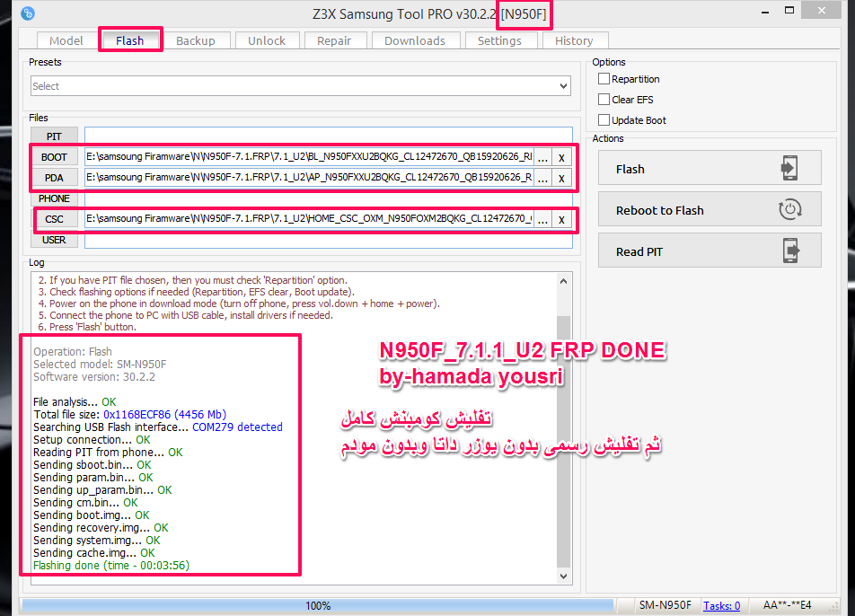Click the '0x1168ECF86 (4456 Mb)' file size text

[164, 414]
